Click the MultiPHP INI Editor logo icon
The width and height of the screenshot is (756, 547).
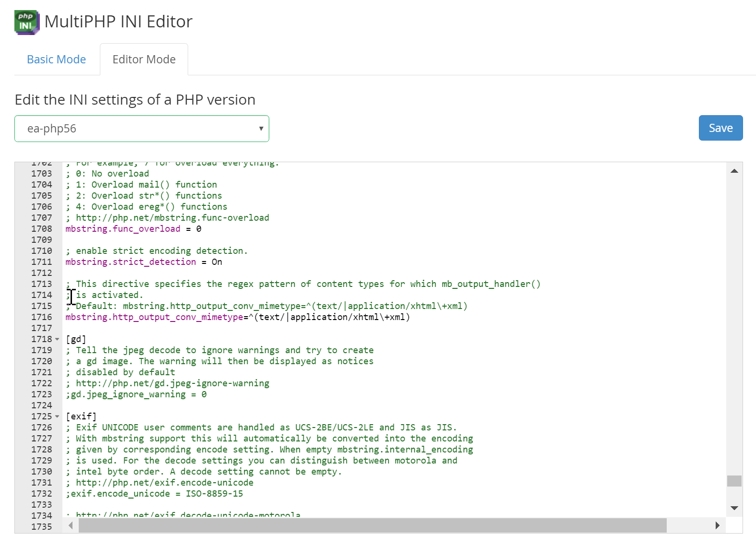tap(26, 22)
